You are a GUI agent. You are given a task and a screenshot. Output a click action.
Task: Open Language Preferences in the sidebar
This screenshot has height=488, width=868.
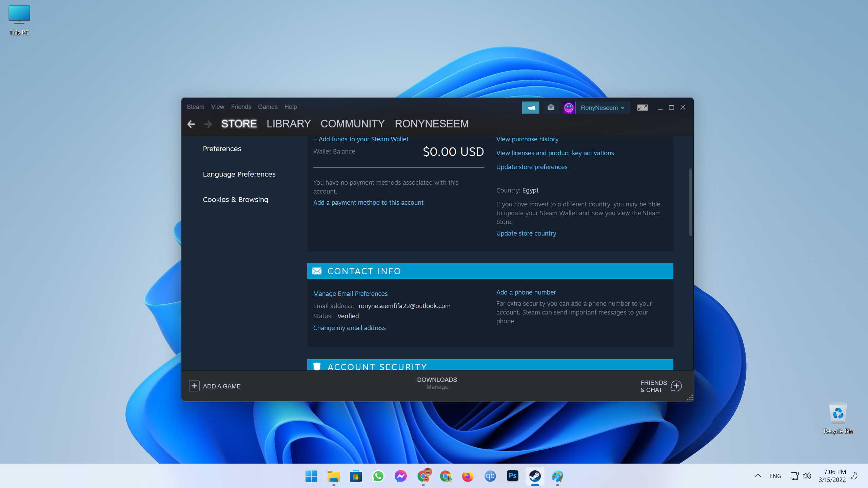pyautogui.click(x=239, y=174)
